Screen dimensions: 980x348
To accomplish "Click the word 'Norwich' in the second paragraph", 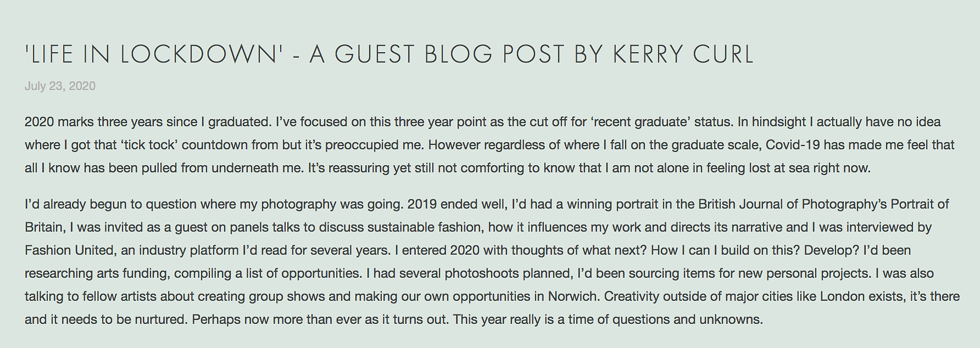I will pyautogui.click(x=572, y=296).
